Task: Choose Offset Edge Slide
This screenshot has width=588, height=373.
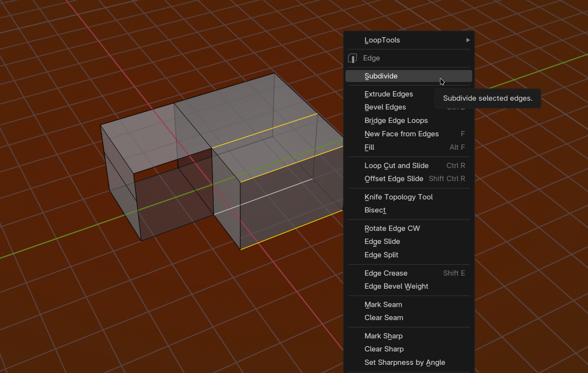Action: [x=409, y=179]
